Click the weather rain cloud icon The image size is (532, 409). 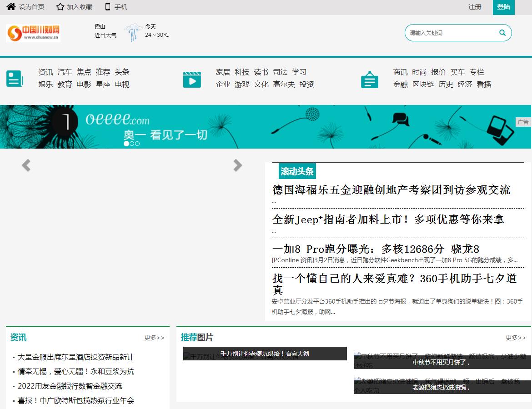tap(133, 32)
